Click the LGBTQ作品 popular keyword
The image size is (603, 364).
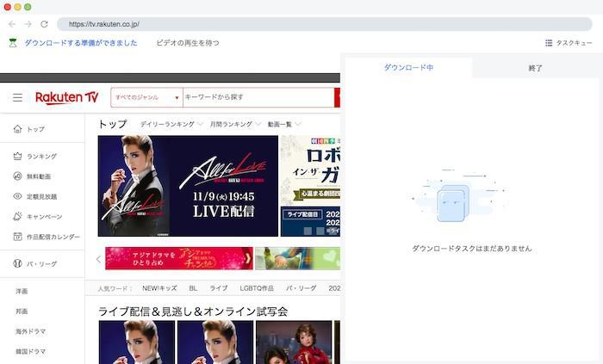257,288
